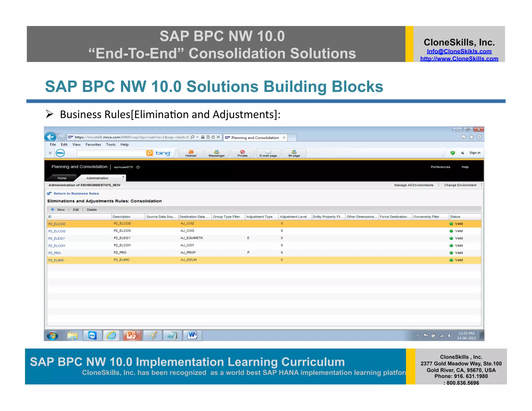Screen dimensions: 532x411
Task: Click in the Bing search input field
Action: [x=111, y=153]
